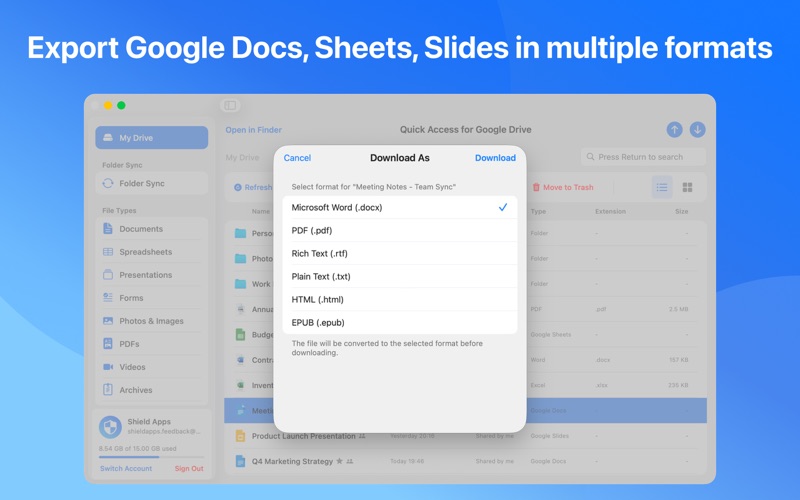Show Photos & Images files

click(152, 321)
